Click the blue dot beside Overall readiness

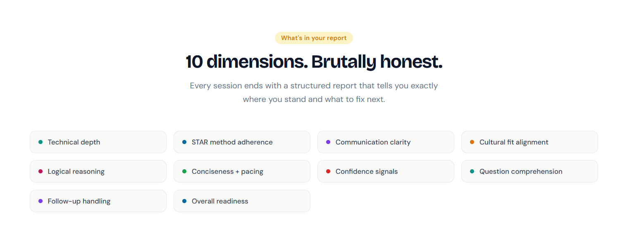[184, 201]
